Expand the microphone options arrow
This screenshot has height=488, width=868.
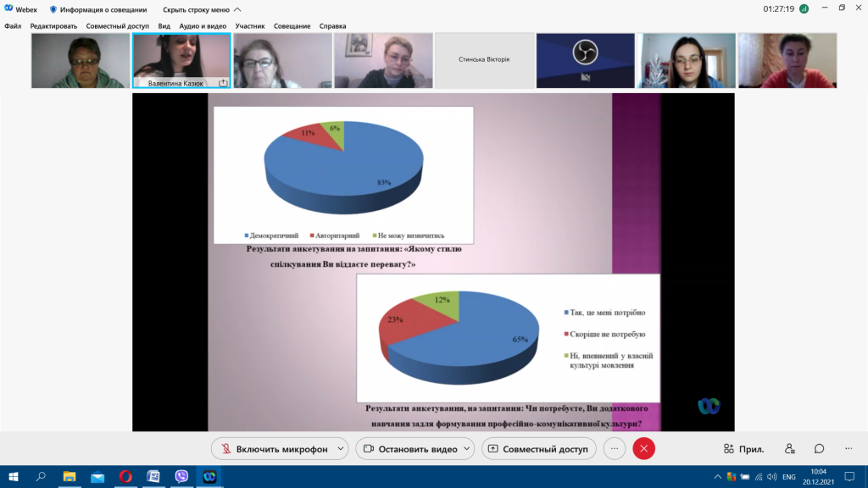[341, 449]
